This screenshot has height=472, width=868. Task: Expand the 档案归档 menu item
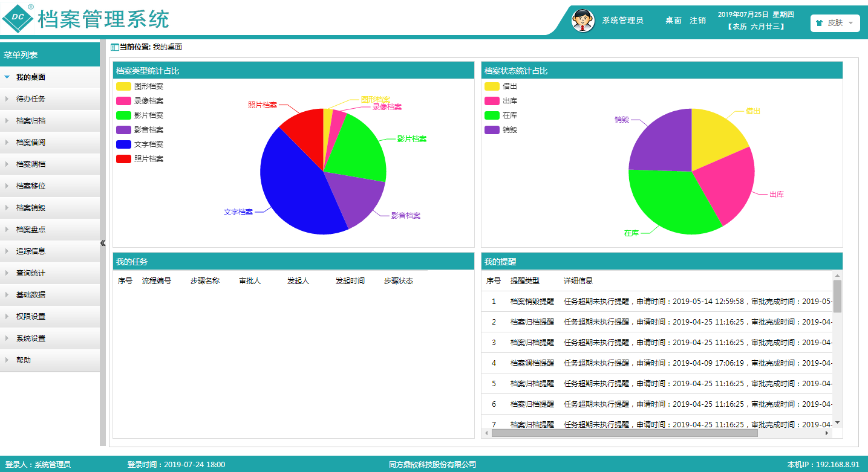pos(31,121)
